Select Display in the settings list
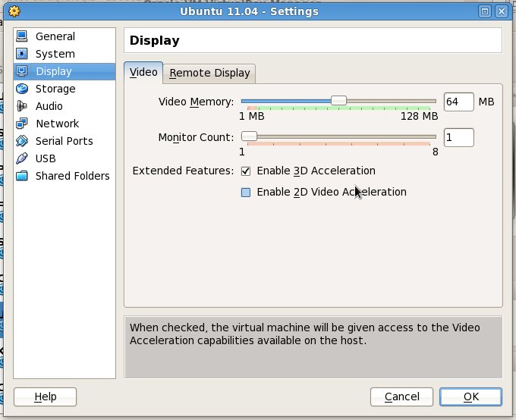Image resolution: width=516 pixels, height=420 pixels. click(x=53, y=71)
